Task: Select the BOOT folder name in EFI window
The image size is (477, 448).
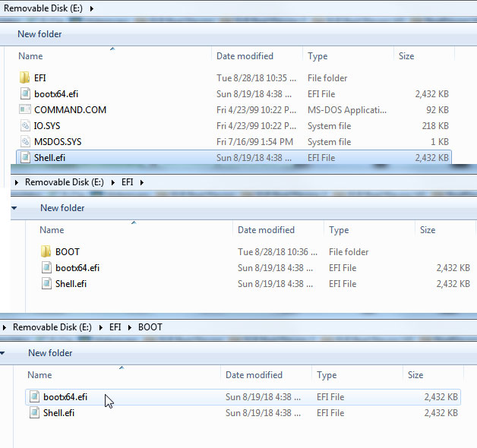Action: (68, 252)
